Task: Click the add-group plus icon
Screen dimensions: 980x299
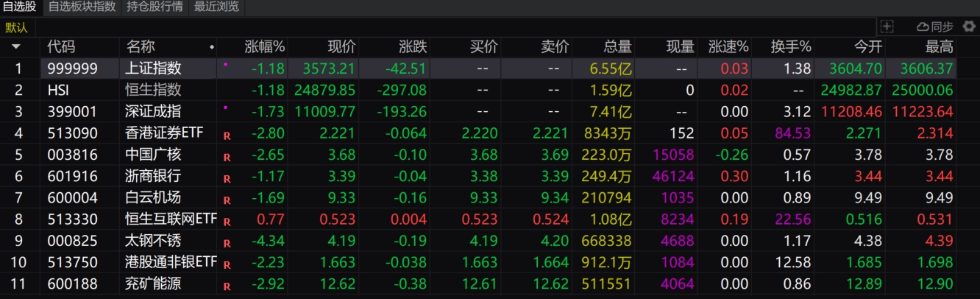Action: pos(887,27)
